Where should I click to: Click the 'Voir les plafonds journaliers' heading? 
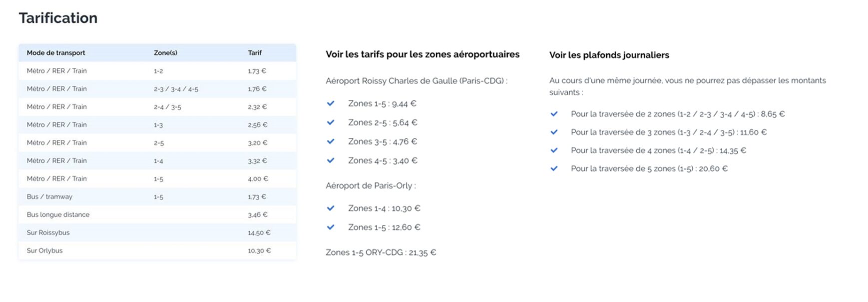[x=609, y=55]
